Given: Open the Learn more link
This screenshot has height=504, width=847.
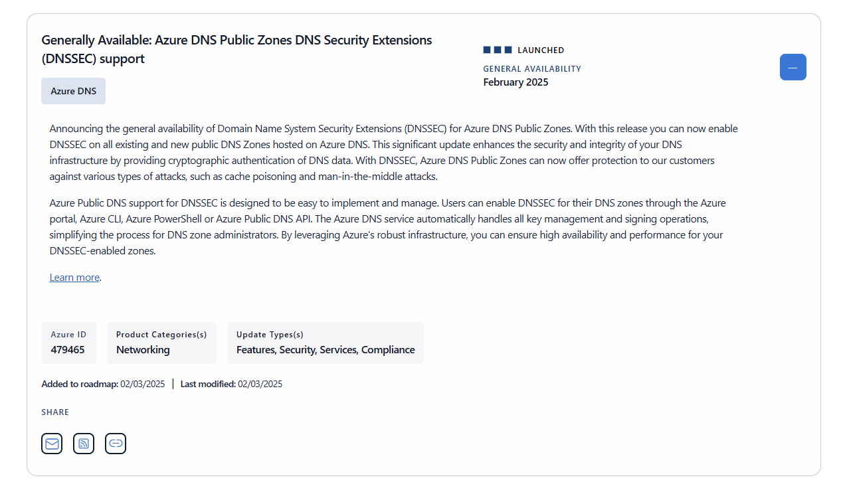Looking at the screenshot, I should (74, 278).
